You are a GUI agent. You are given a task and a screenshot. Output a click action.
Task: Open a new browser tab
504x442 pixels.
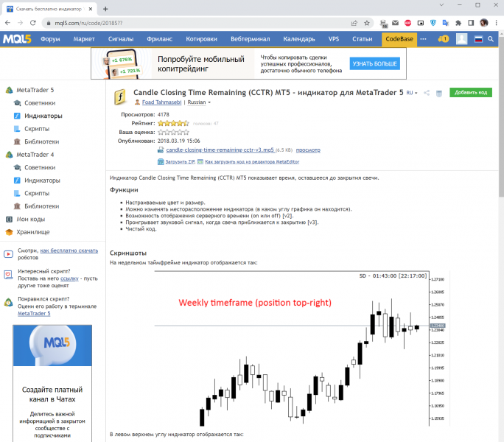pyautogui.click(x=105, y=9)
